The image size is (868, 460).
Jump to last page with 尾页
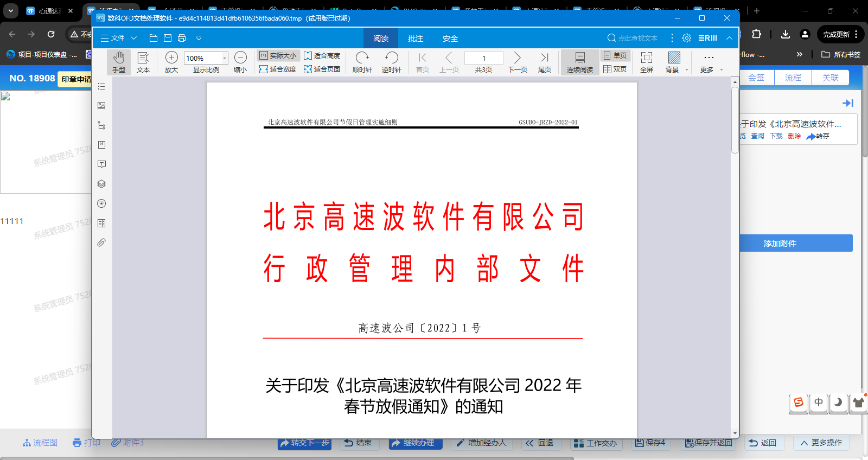[545, 62]
